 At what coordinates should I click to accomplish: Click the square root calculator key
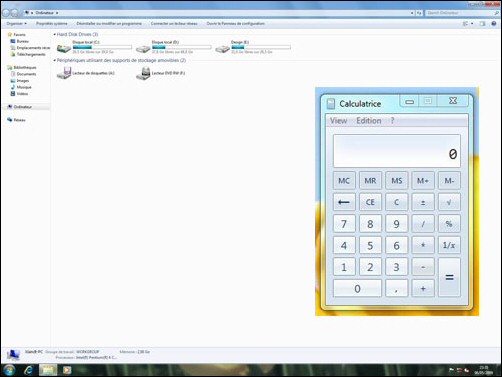[x=449, y=202]
